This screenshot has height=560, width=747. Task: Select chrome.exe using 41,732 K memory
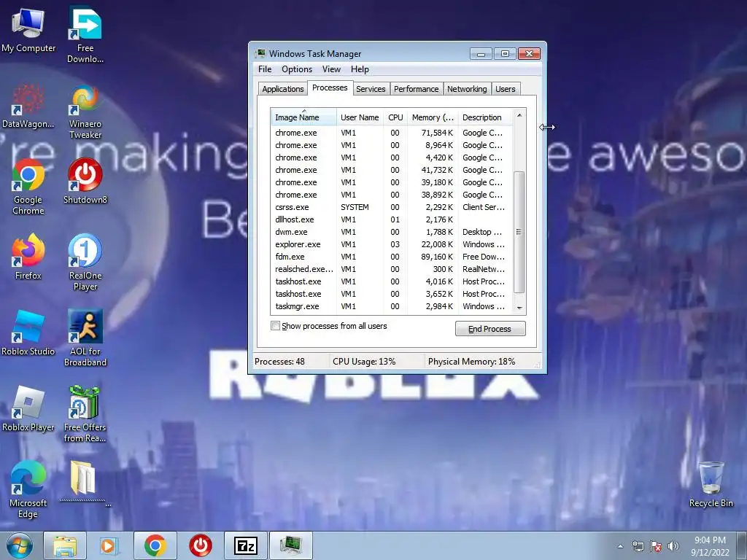tap(391, 170)
